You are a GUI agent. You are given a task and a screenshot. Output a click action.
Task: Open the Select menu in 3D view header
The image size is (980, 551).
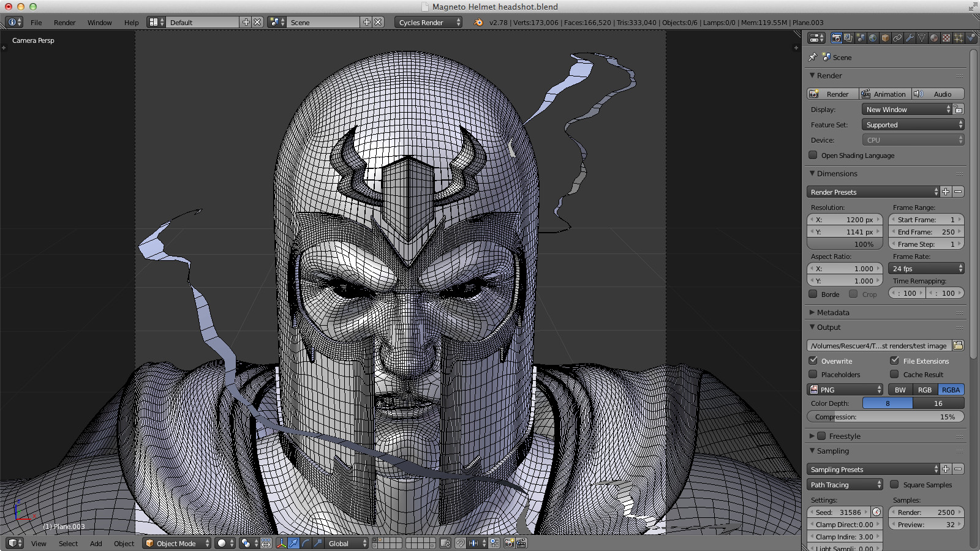click(68, 544)
